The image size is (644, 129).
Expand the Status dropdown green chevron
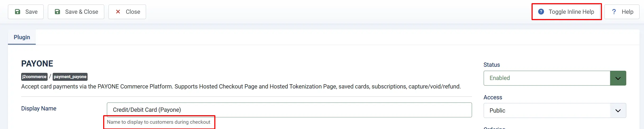(x=618, y=78)
